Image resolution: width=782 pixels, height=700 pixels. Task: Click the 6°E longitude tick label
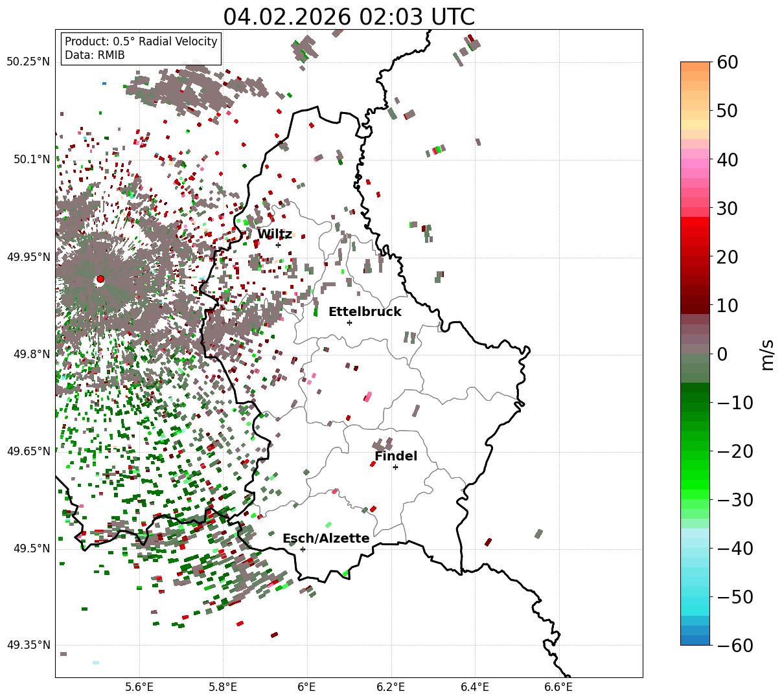click(307, 687)
